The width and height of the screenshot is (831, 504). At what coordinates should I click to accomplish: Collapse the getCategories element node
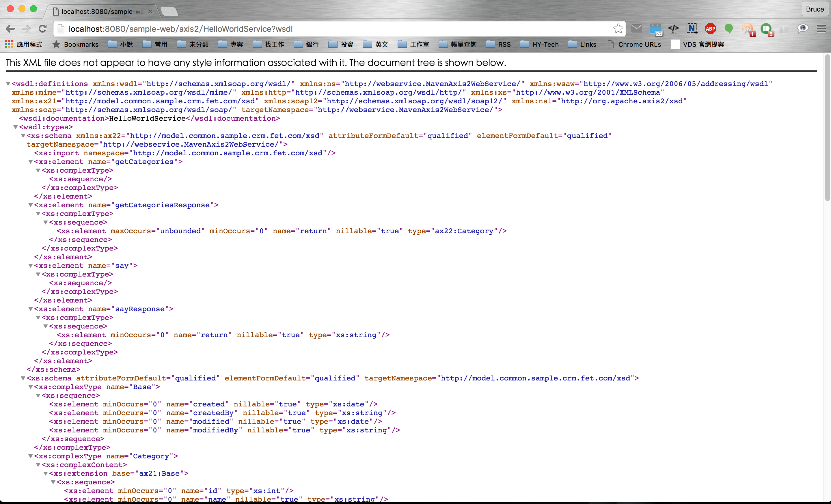30,162
